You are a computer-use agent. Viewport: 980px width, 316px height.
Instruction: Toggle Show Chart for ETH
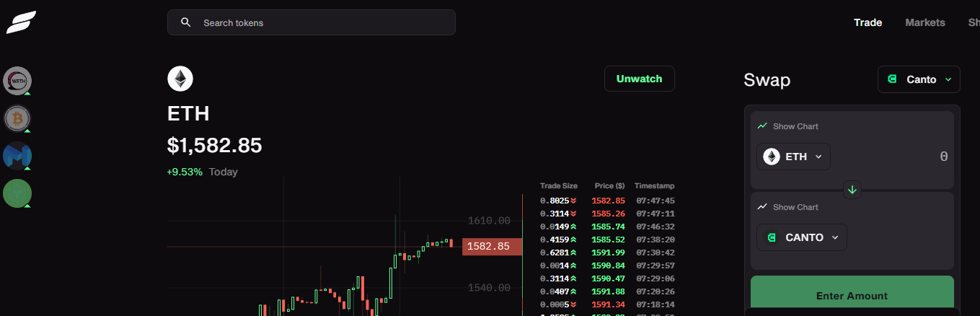pos(787,126)
